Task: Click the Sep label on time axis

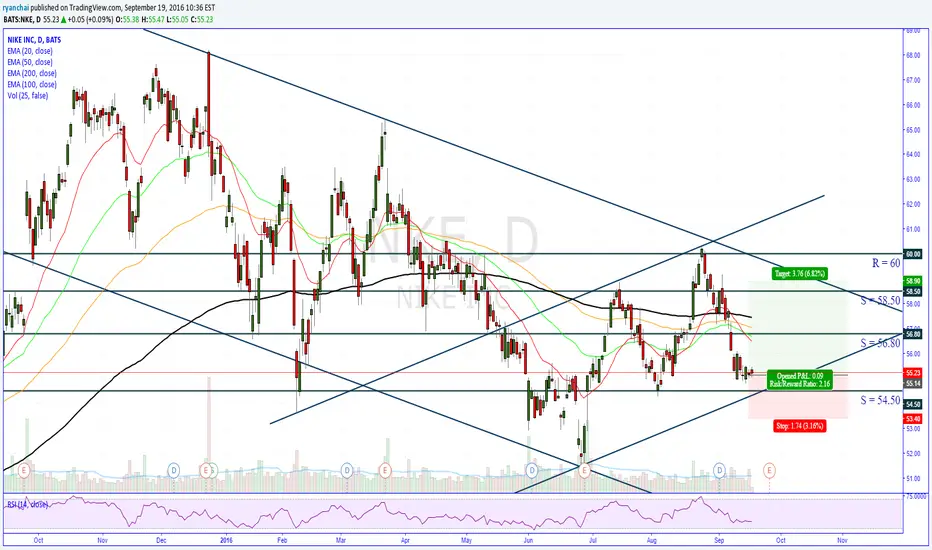Action: [x=719, y=540]
